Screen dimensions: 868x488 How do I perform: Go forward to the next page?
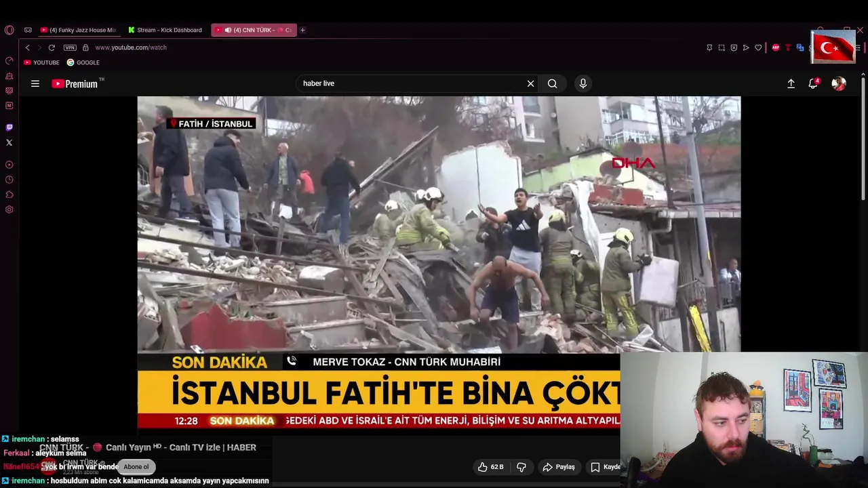click(x=39, y=47)
